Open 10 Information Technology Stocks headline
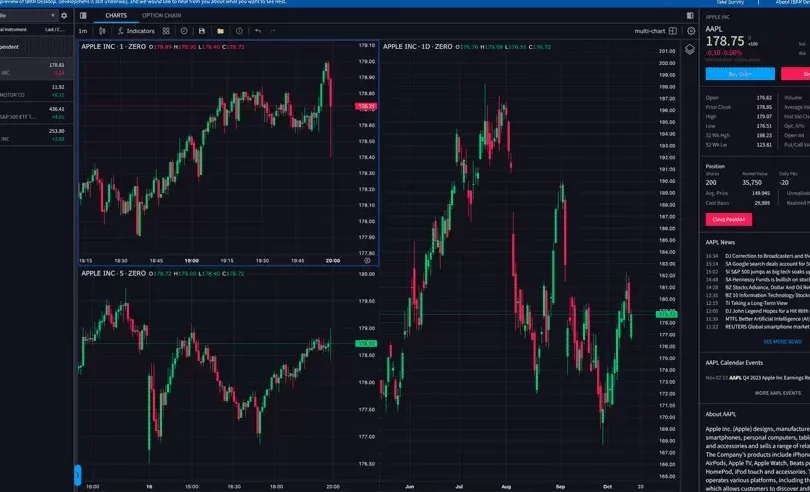The height and width of the screenshot is (492, 810). pos(767,295)
